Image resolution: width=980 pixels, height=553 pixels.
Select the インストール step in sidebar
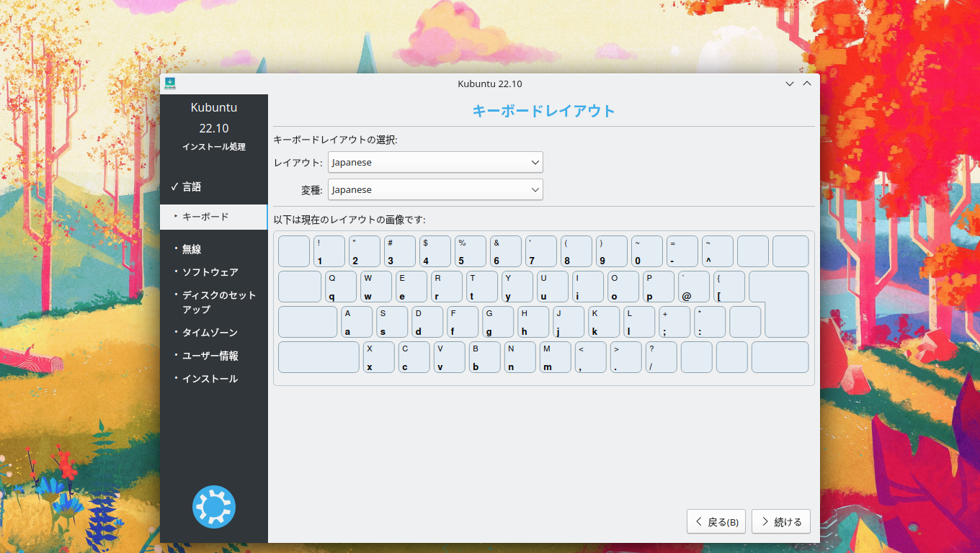[210, 379]
